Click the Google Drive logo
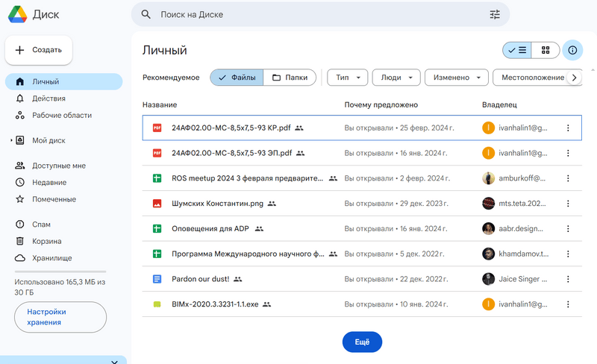The width and height of the screenshot is (597, 364). click(x=18, y=14)
